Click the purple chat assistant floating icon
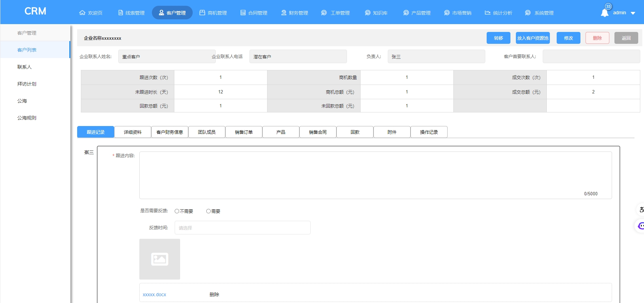Image resolution: width=644 pixels, height=303 pixels. point(641,226)
